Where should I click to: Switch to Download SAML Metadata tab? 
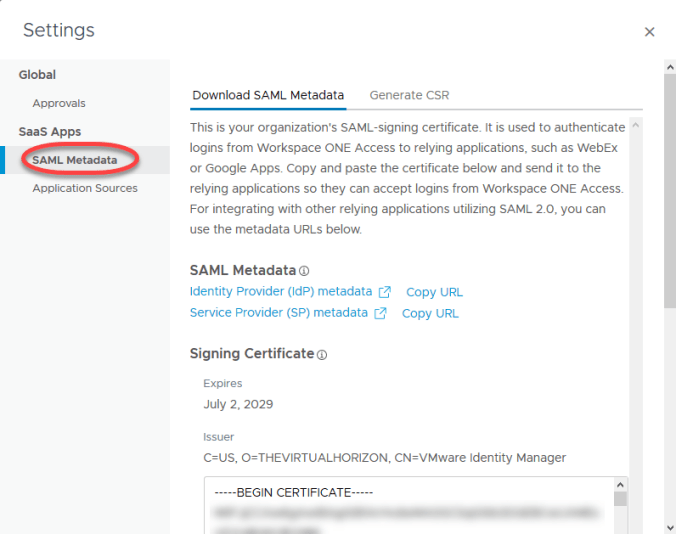tap(268, 95)
